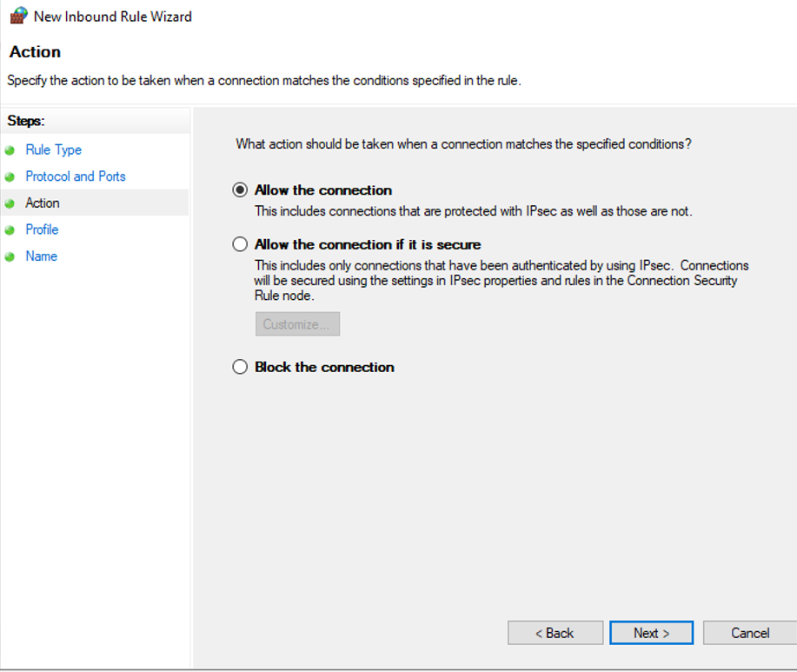Click the Action page heading
This screenshot has width=797, height=672.
coord(35,52)
